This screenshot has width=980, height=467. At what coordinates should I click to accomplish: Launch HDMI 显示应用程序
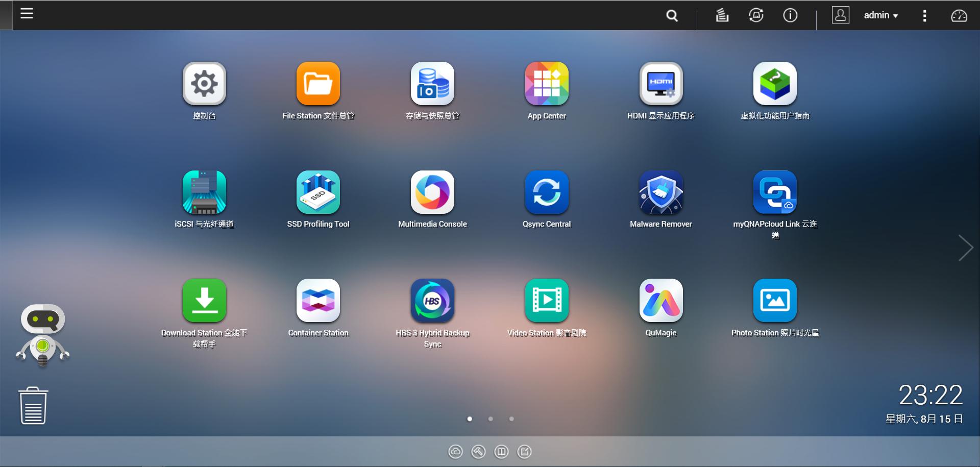point(661,84)
